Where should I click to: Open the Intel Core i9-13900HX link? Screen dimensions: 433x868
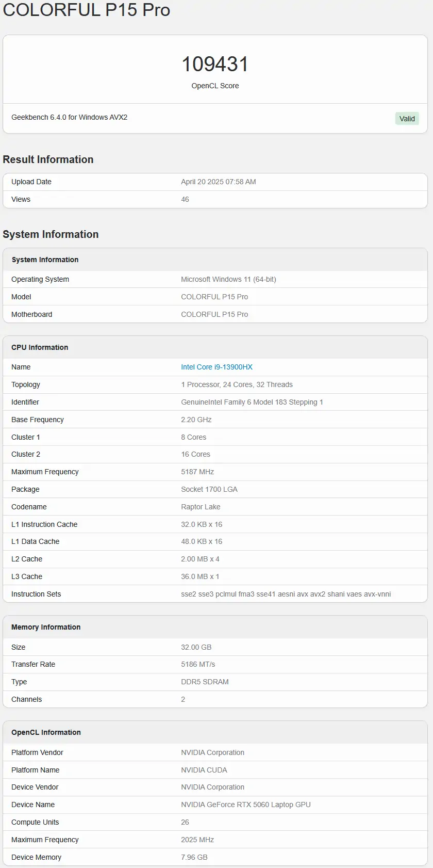[x=216, y=367]
